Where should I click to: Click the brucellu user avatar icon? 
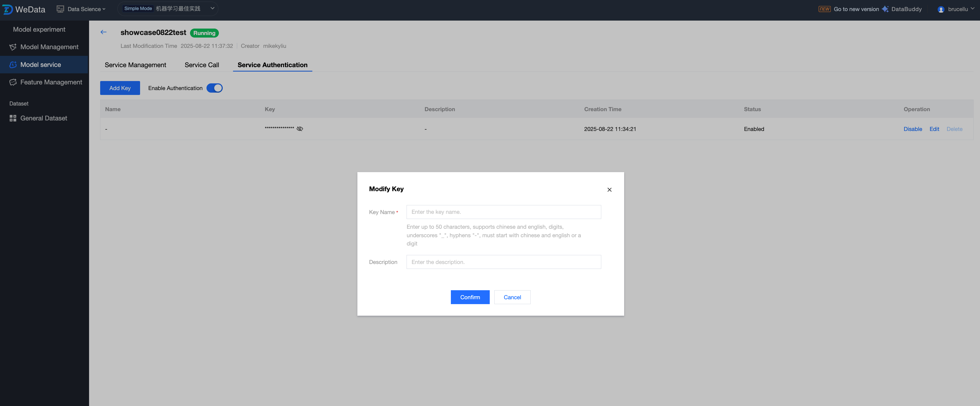coord(941,10)
